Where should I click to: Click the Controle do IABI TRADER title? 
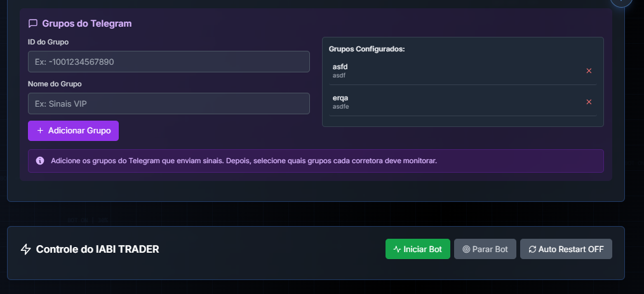coord(97,250)
